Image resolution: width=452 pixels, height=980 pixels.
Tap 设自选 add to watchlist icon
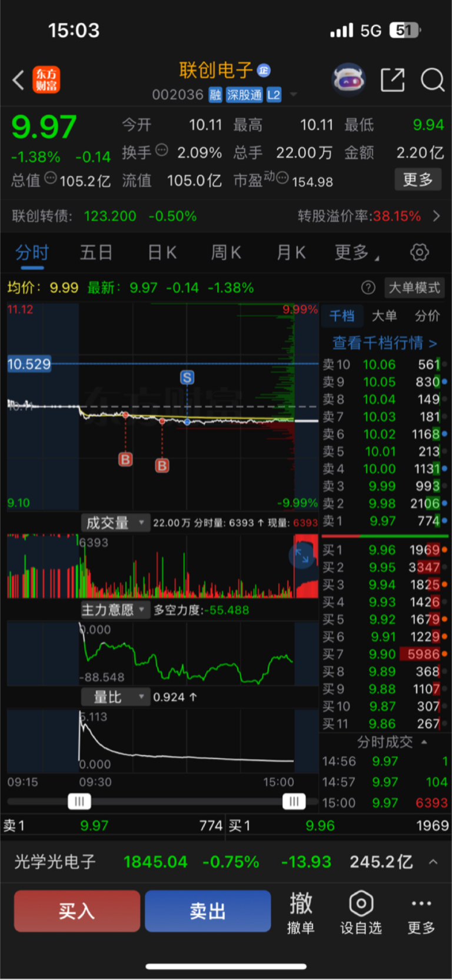point(361,912)
